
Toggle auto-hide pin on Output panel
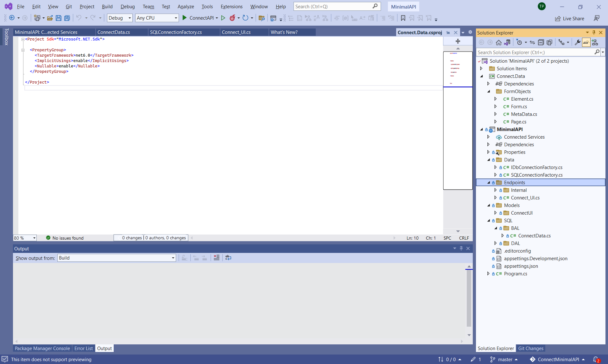(x=461, y=248)
